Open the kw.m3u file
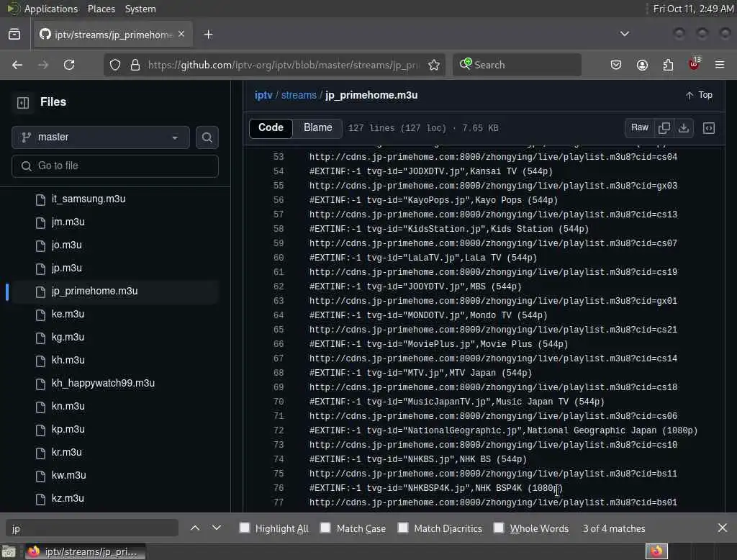This screenshot has width=737, height=560. 68,475
